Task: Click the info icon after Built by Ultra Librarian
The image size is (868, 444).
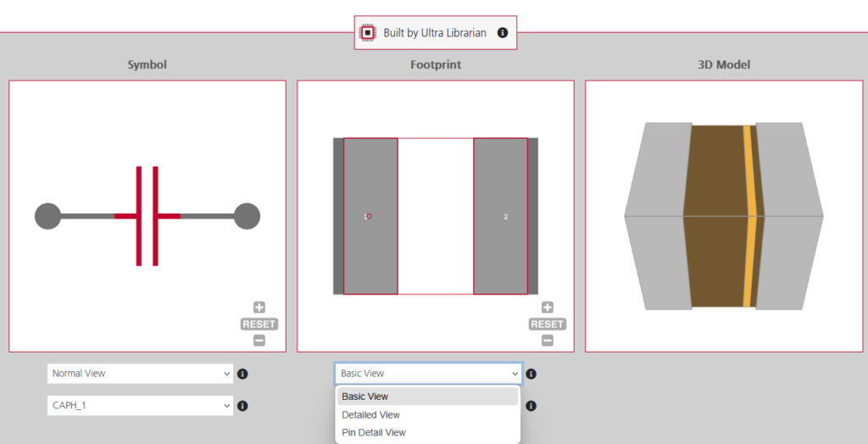Action: point(502,33)
